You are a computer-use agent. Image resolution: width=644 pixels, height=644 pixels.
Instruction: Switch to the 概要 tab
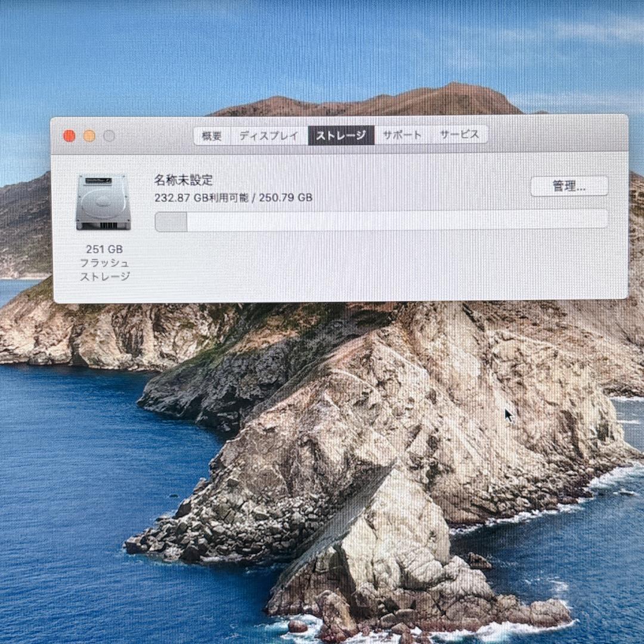click(213, 135)
